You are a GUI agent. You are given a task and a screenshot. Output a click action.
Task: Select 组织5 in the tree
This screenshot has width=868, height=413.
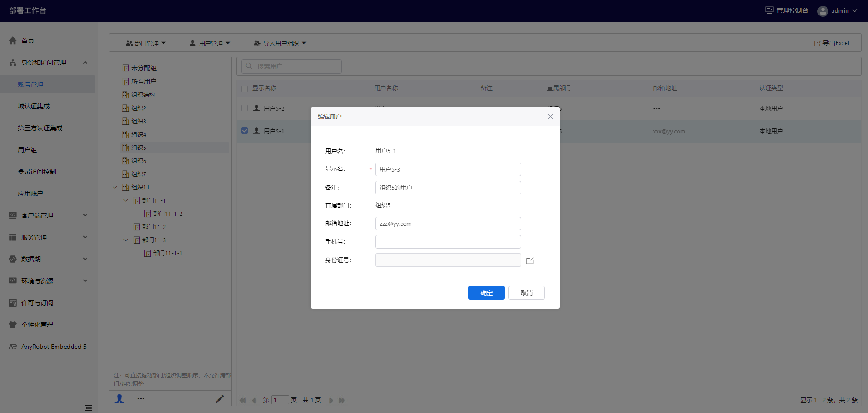pyautogui.click(x=139, y=148)
